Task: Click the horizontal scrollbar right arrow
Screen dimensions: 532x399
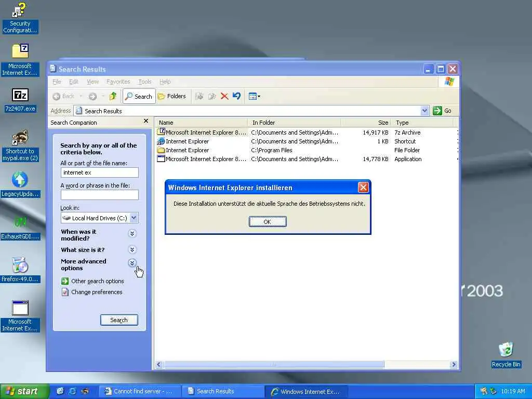Action: [x=454, y=364]
